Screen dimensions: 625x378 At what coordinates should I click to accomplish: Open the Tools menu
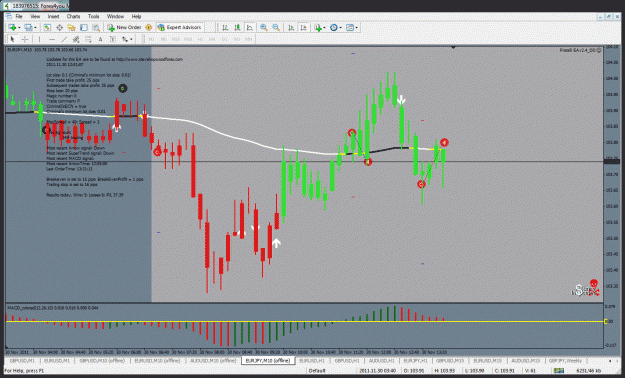(94, 16)
